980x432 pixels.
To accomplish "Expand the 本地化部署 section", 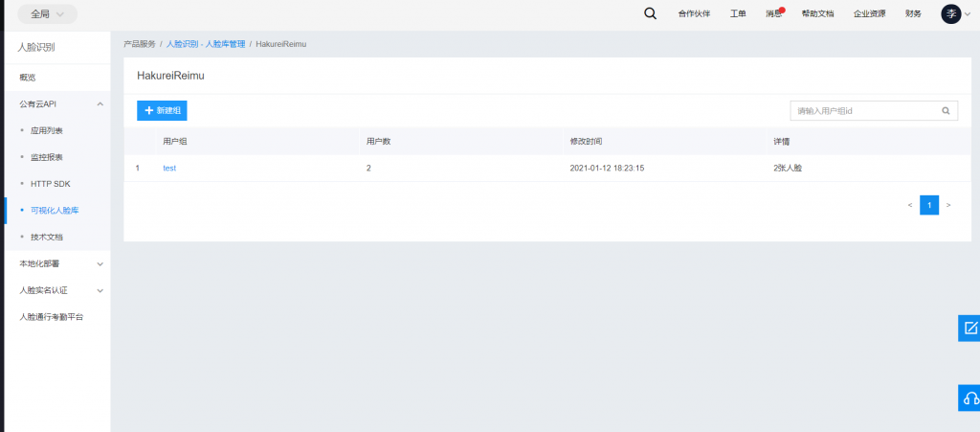I will (x=100, y=264).
